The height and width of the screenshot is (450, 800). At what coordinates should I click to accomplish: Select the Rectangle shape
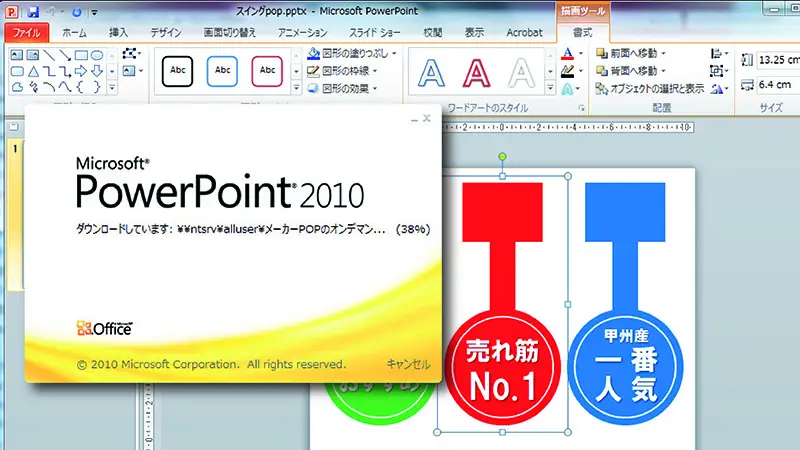tap(81, 55)
